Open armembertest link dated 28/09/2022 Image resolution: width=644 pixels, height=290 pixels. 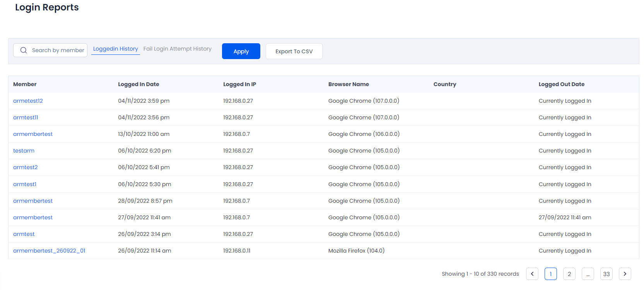click(33, 201)
